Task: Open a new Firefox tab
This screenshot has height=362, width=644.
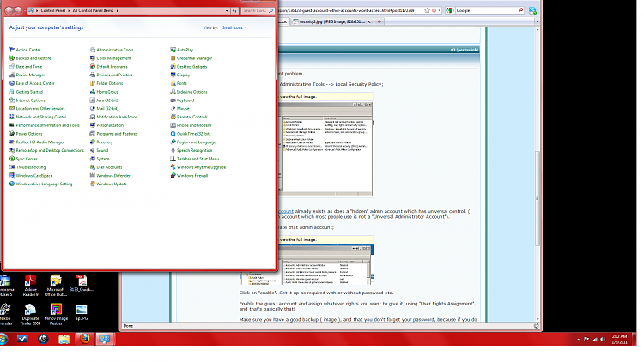Action: tap(379, 21)
